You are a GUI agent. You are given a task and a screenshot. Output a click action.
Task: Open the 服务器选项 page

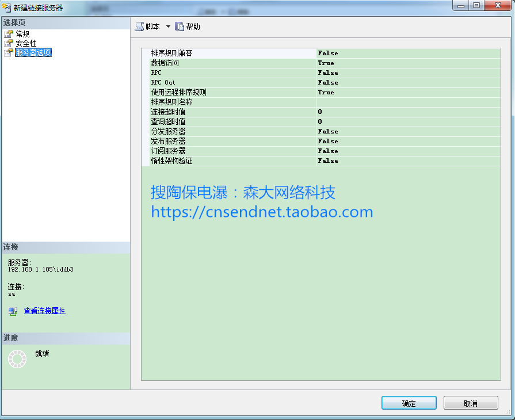pos(33,52)
